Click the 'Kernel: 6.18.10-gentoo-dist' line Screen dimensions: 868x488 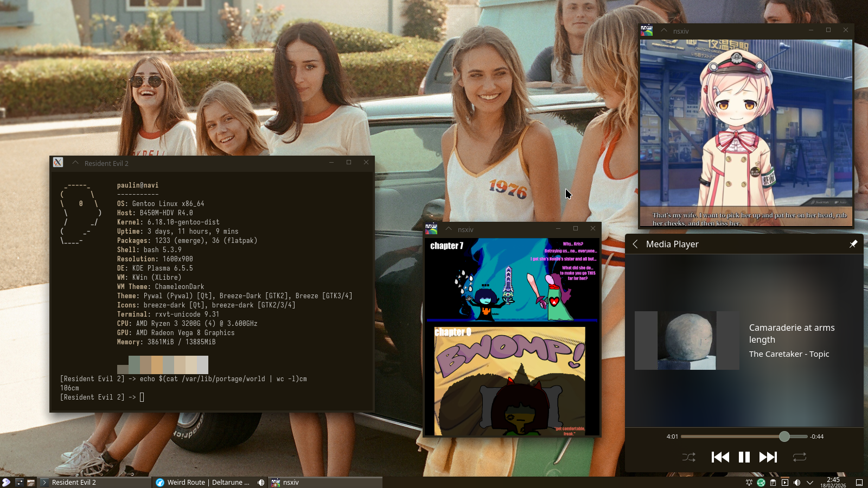168,222
